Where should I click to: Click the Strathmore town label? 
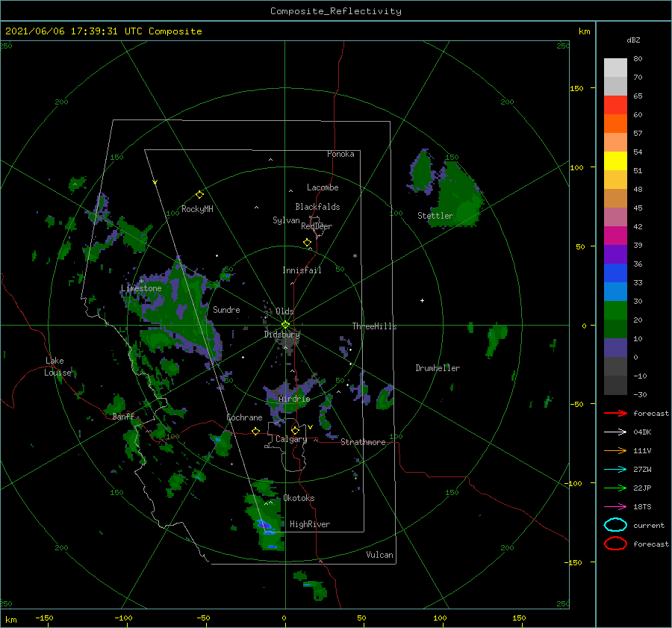tap(363, 442)
